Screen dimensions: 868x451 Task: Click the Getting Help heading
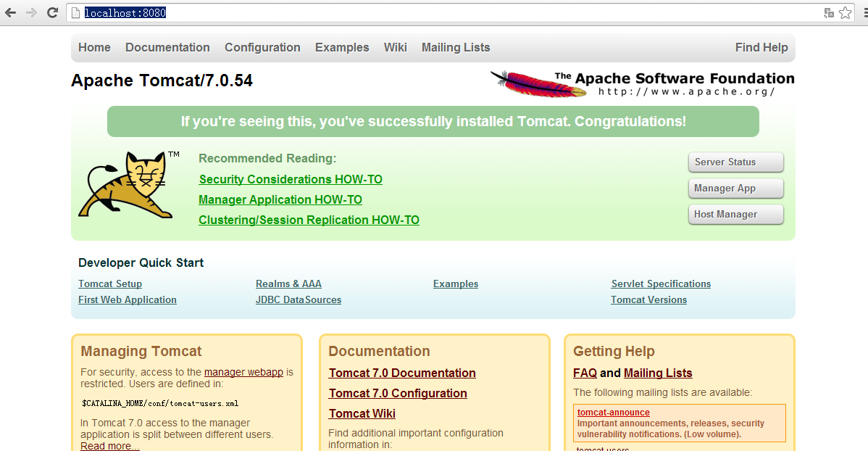coord(614,351)
